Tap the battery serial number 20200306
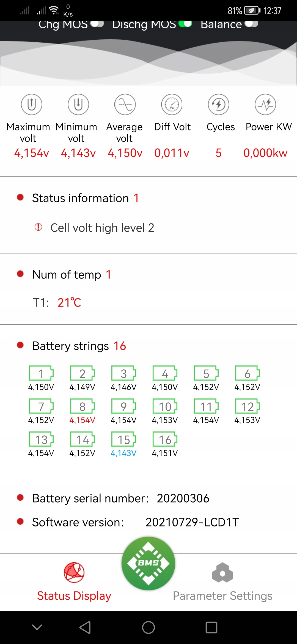Image resolution: width=297 pixels, height=644 pixels. click(183, 498)
